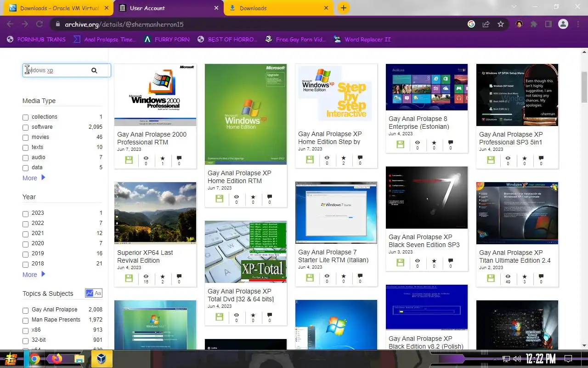This screenshot has height=368, width=588.
Task: Check the 32-bit topic checkbox
Action: [x=26, y=340]
